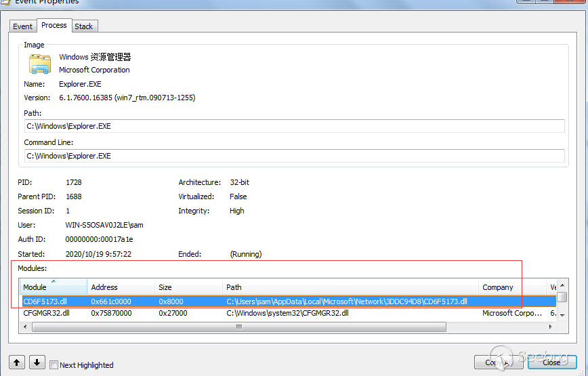The image size is (588, 376).
Task: Sort modules by Company column header
Action: [x=512, y=287]
